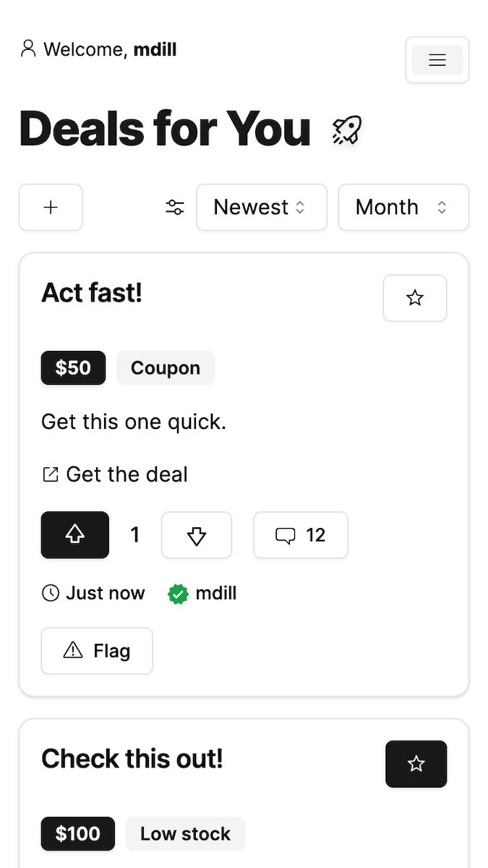Downvote the Act fast! deal
488x868 pixels.
tap(197, 535)
